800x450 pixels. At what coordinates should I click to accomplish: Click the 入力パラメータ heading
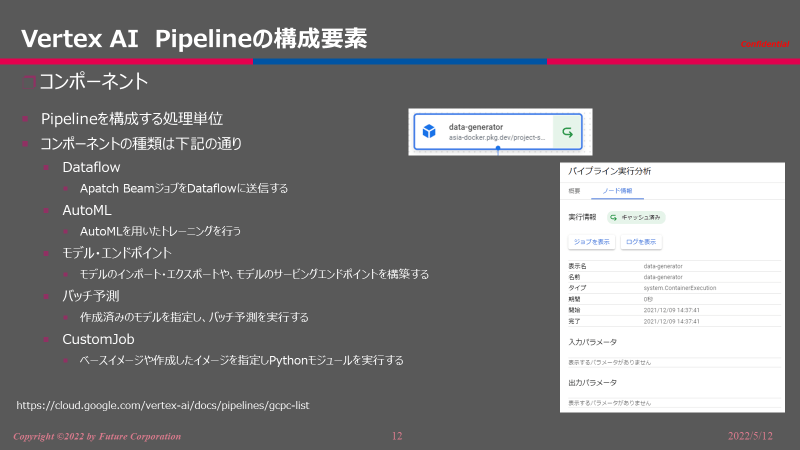point(592,342)
